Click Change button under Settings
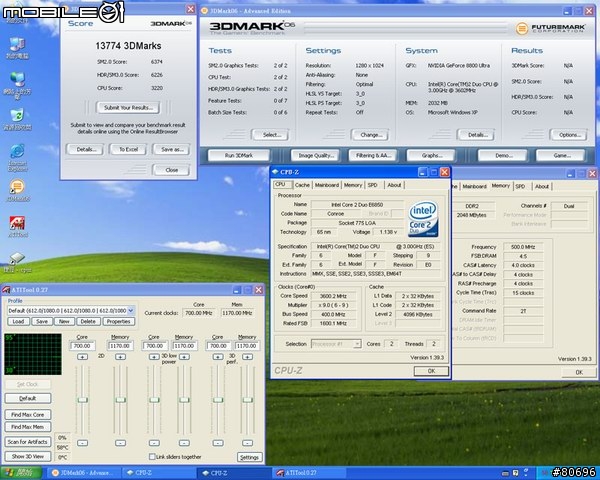The width and height of the screenshot is (600, 480). pos(371,135)
